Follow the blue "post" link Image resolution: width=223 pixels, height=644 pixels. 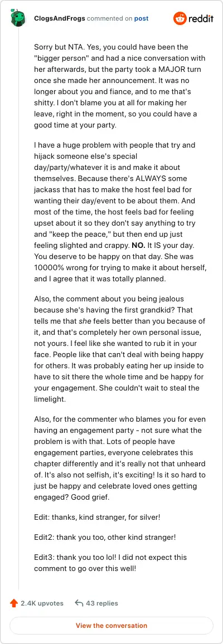[141, 18]
